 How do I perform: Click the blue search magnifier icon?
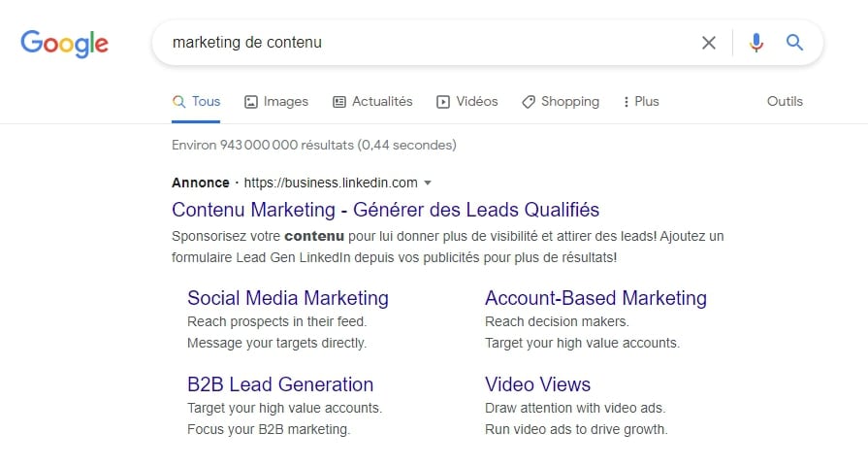[x=794, y=43]
